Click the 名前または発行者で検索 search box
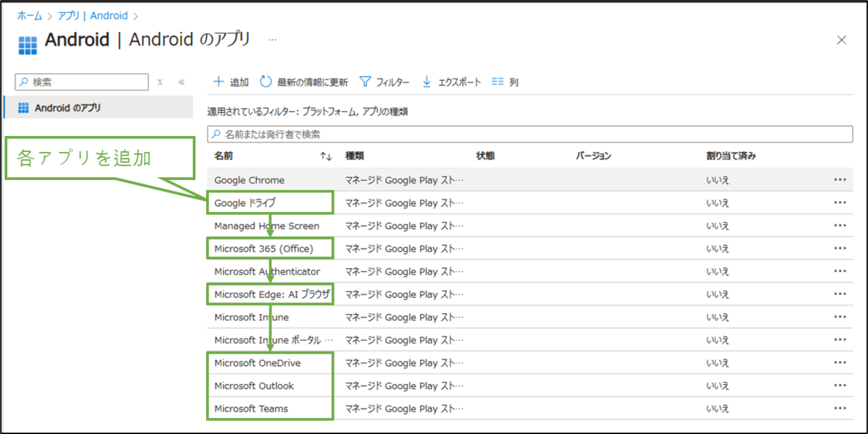 pos(530,134)
